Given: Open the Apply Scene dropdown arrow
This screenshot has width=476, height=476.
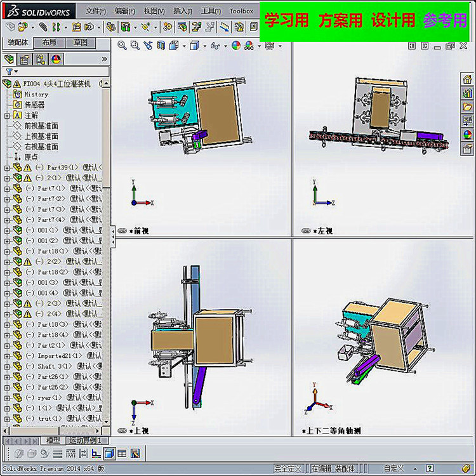Looking at the screenshot, I should click(259, 46).
